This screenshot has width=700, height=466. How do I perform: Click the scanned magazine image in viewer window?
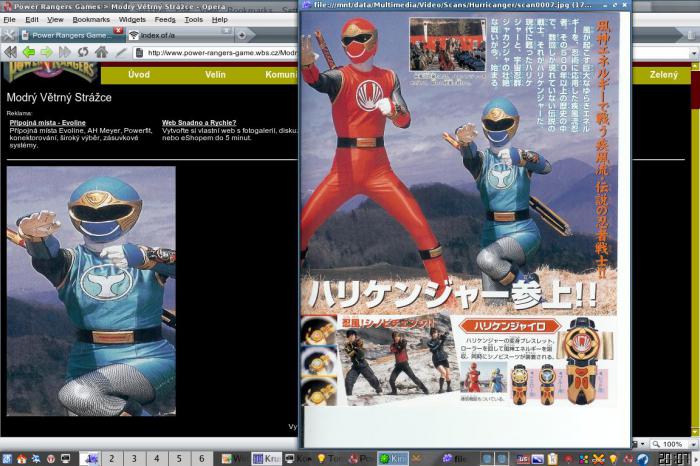tap(460, 210)
